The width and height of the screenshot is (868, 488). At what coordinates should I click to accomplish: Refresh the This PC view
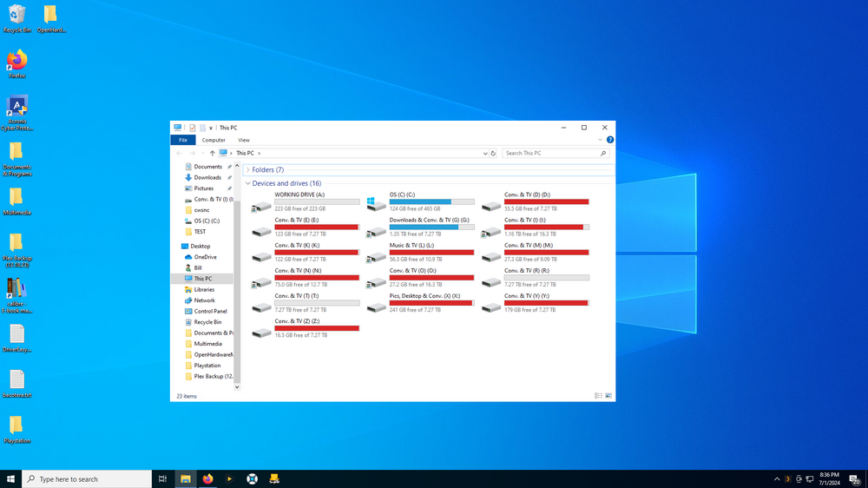click(x=493, y=154)
